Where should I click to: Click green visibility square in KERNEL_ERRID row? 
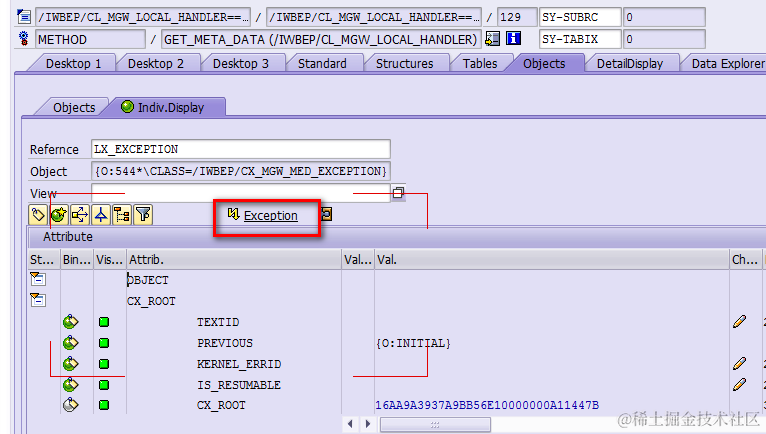click(x=104, y=364)
